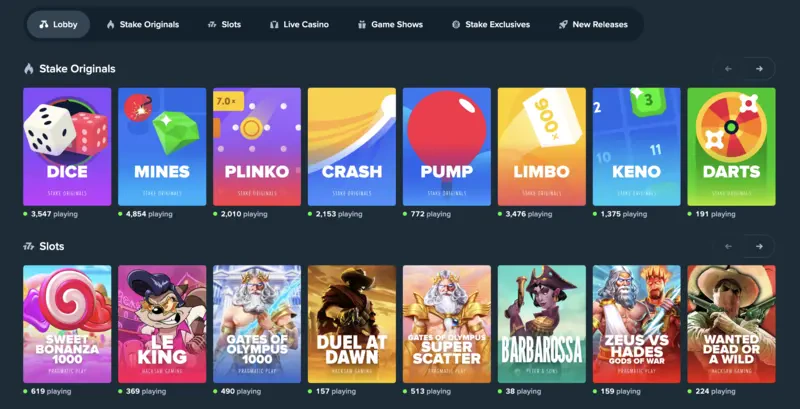Screen dimensions: 800x409
Task: Open the Limbo game card
Action: (x=542, y=147)
